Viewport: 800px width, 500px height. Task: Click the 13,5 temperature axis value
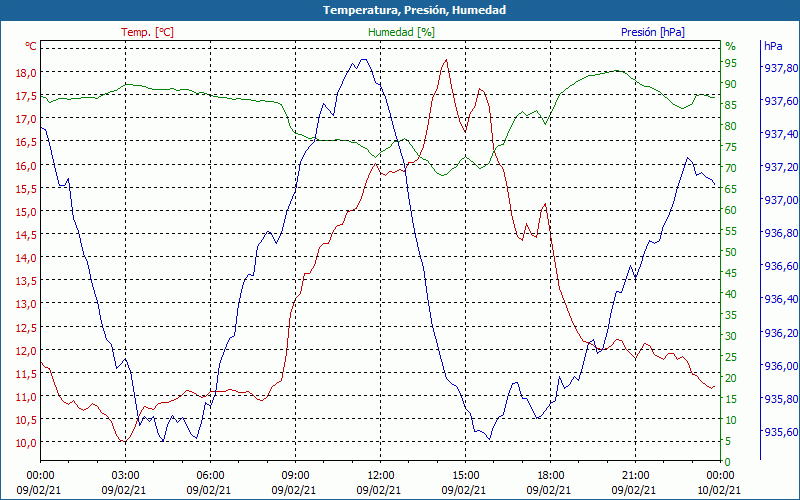(27, 281)
